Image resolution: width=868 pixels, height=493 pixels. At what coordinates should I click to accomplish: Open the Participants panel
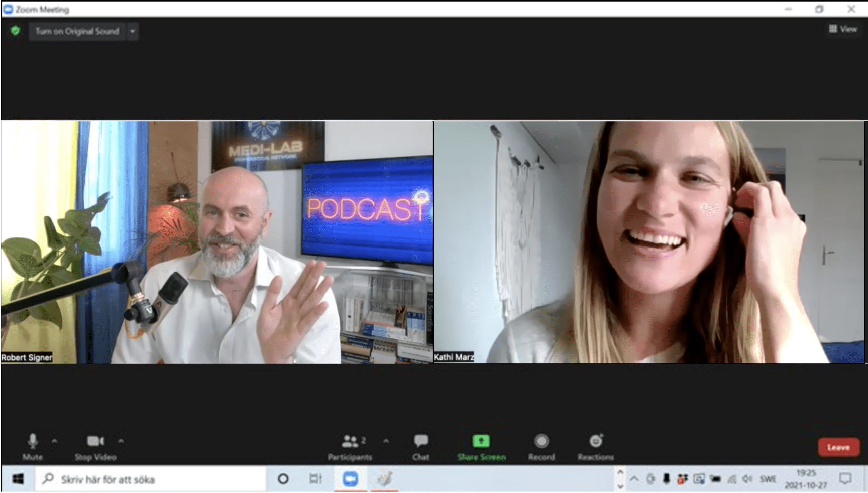coord(350,442)
